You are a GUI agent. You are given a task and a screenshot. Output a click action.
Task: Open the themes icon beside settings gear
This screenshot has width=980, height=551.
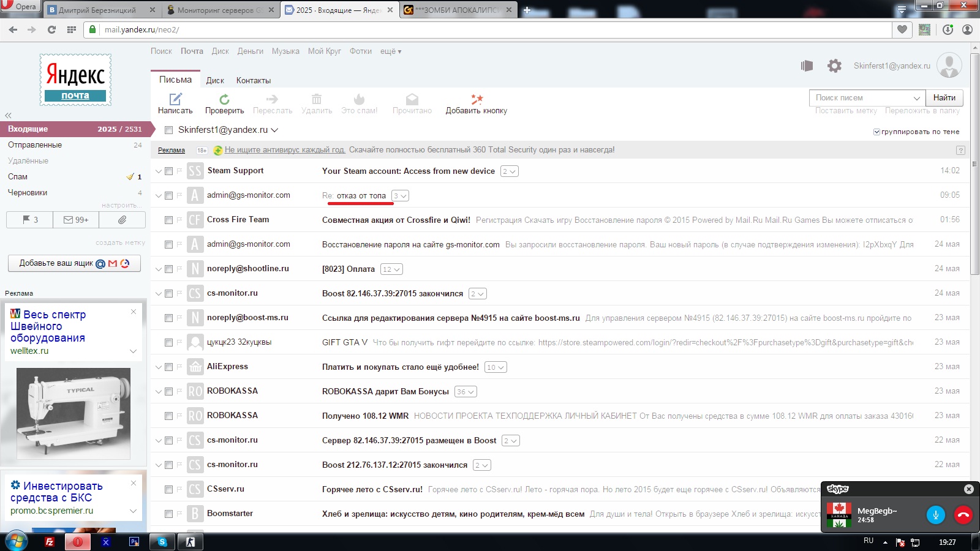807,66
